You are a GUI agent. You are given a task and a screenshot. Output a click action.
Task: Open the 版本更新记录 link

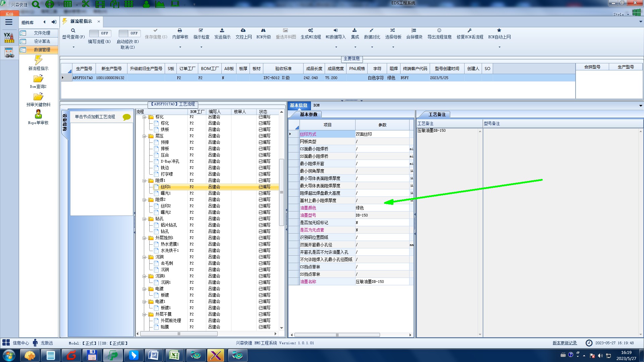(x=565, y=343)
